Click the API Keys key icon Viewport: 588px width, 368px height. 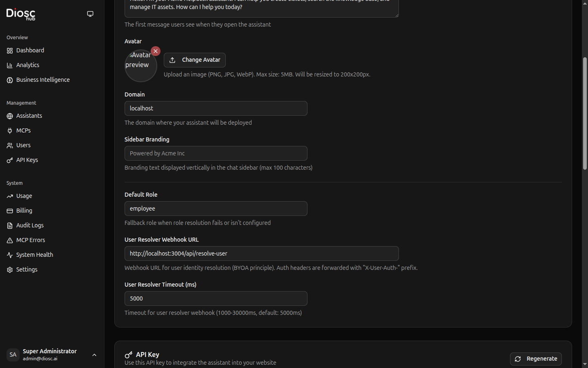[10, 160]
